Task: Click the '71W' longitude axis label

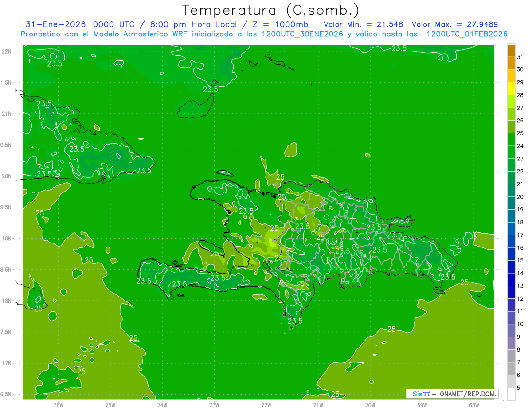Action: click(x=318, y=405)
